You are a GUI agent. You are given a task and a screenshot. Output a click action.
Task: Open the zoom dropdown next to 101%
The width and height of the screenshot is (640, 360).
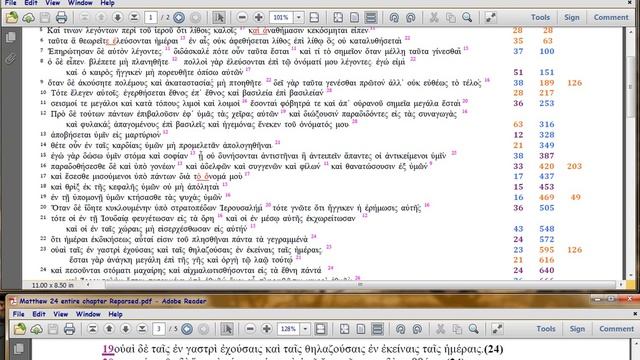pos(299,18)
